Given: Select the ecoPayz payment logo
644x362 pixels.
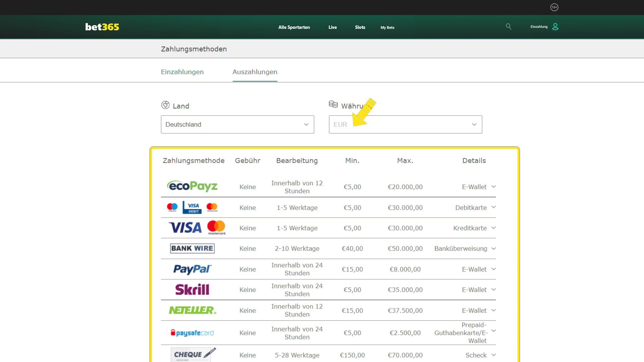Looking at the screenshot, I should tap(192, 186).
